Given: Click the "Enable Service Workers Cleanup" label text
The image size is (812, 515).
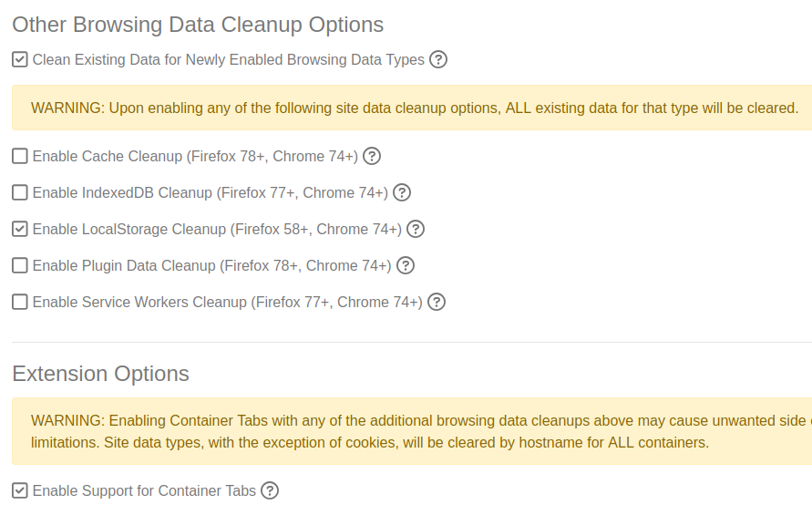Looking at the screenshot, I should (x=227, y=302).
